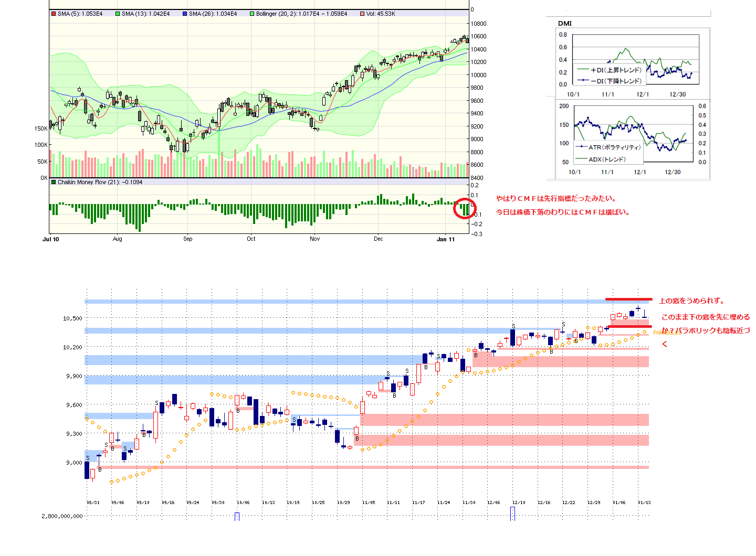This screenshot has width=756, height=556.
Task: Click the red annotation やはりCMFは先行指標だったみたい
Action: [x=556, y=198]
